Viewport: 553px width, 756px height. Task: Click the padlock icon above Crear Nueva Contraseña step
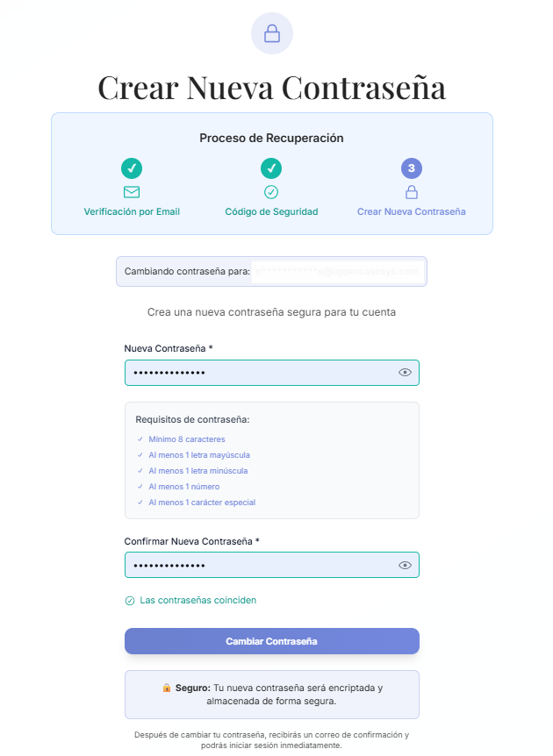click(x=411, y=192)
